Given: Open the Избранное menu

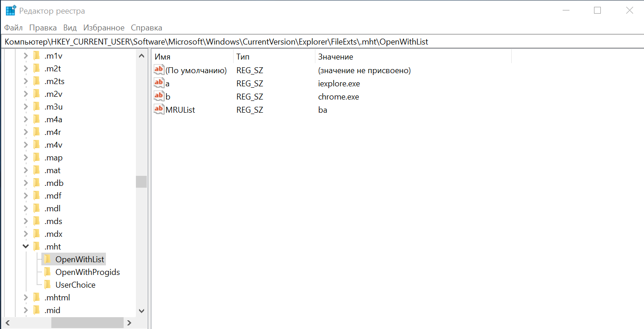Looking at the screenshot, I should tap(104, 28).
